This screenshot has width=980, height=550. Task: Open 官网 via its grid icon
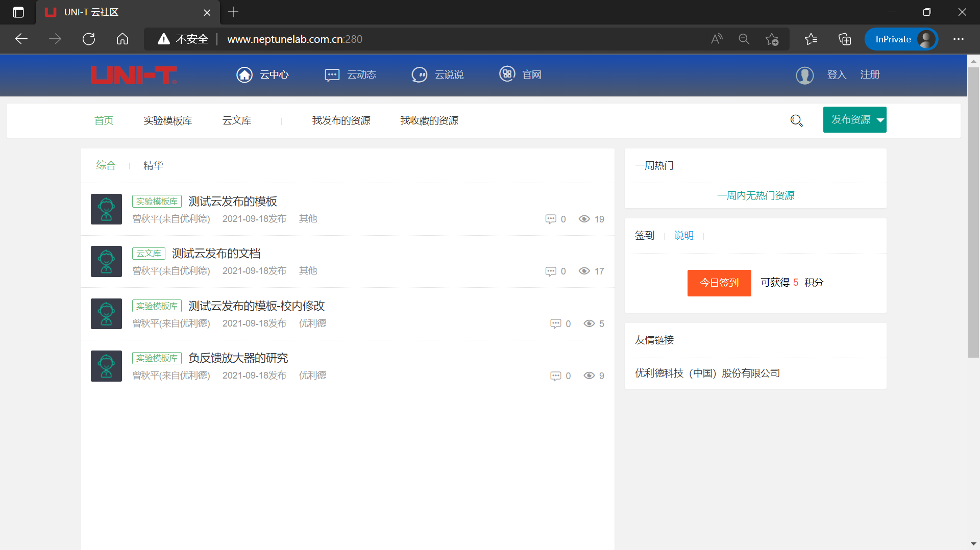507,74
